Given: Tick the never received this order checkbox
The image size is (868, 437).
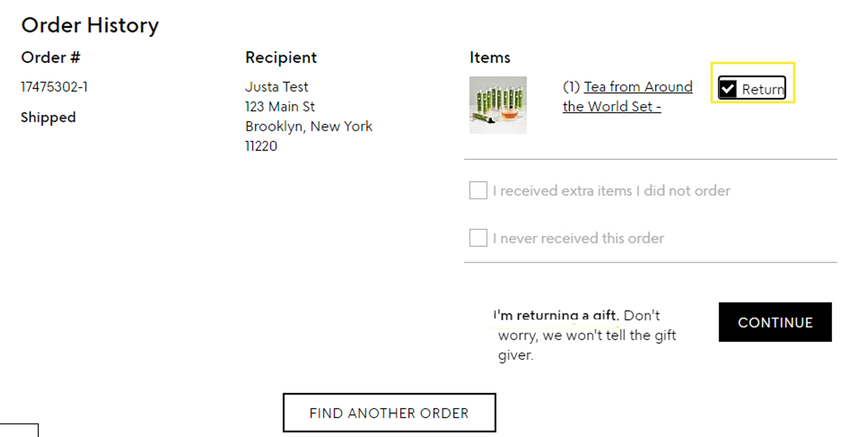Looking at the screenshot, I should (478, 238).
